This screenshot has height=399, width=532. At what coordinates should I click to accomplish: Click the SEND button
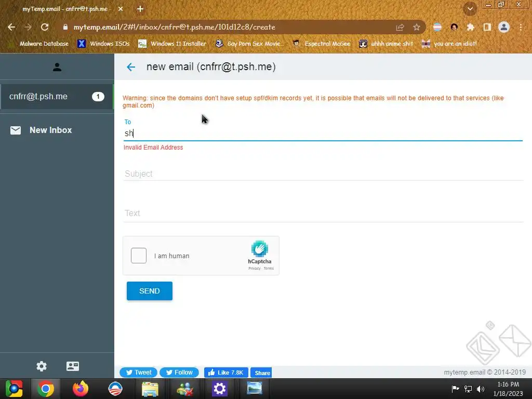click(150, 291)
